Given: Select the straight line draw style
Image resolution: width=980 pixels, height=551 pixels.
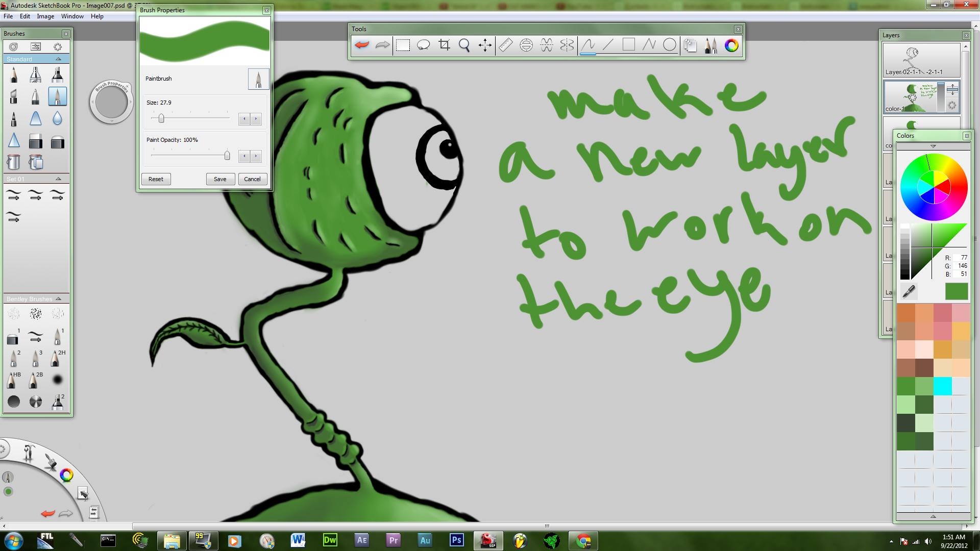Looking at the screenshot, I should 608,45.
